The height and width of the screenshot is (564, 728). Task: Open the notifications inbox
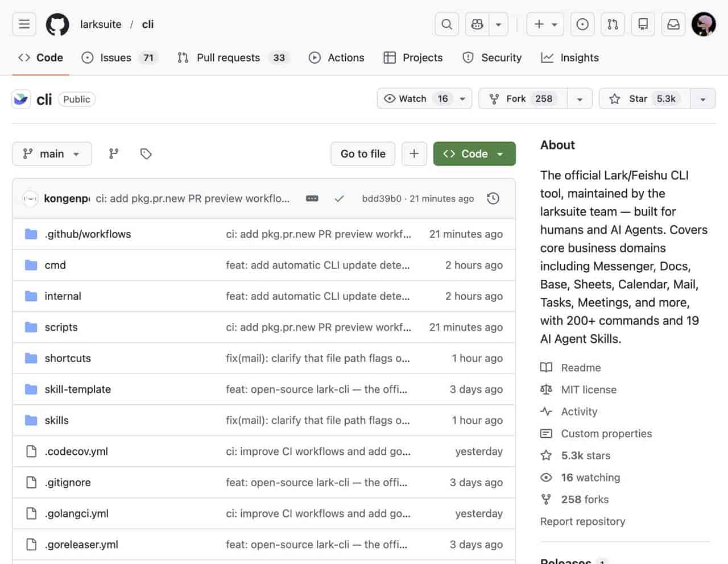coord(673,24)
